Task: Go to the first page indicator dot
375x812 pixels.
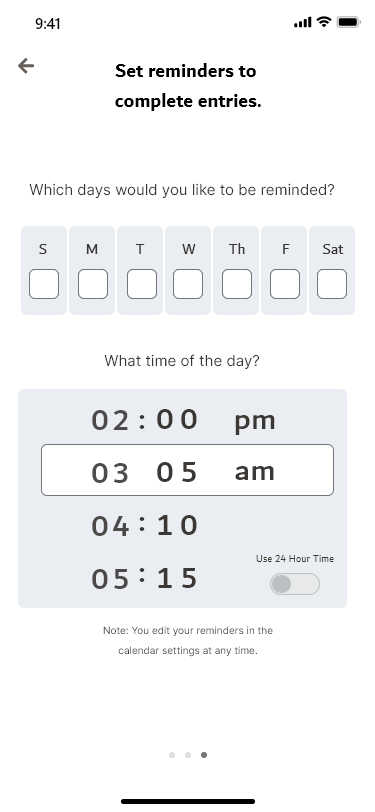Action: point(172,755)
